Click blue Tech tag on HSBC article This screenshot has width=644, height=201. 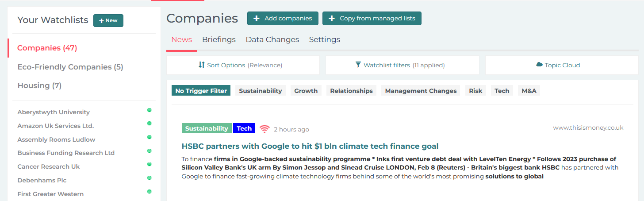(x=244, y=128)
